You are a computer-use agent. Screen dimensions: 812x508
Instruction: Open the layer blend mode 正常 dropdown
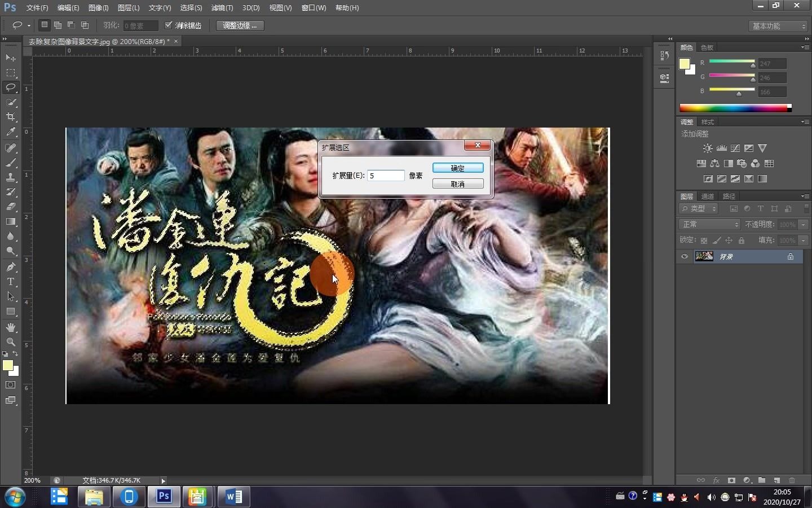709,224
